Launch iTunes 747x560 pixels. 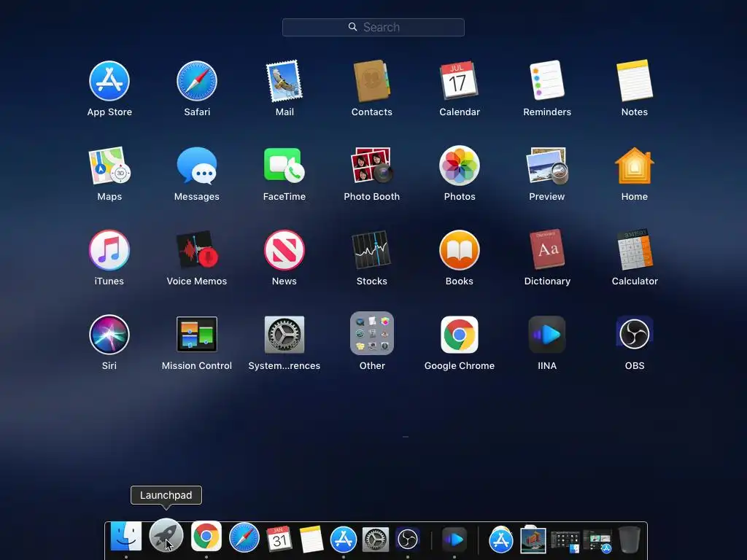click(109, 250)
